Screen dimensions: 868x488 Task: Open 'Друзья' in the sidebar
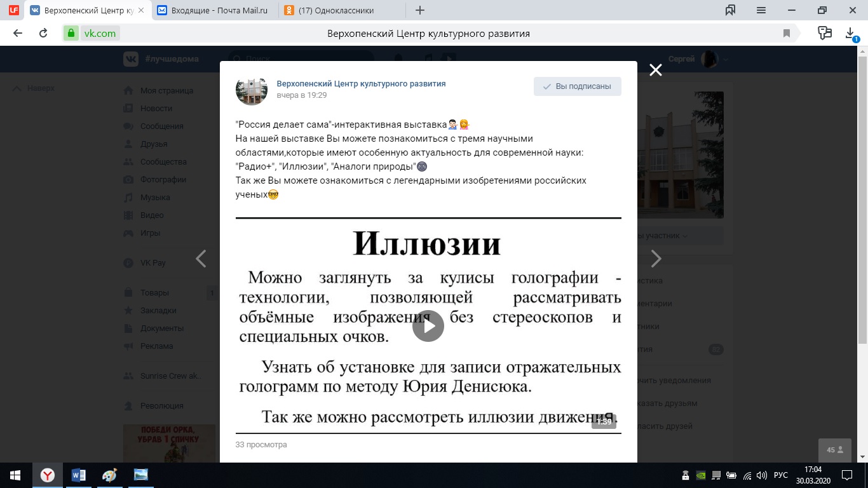pos(154,144)
